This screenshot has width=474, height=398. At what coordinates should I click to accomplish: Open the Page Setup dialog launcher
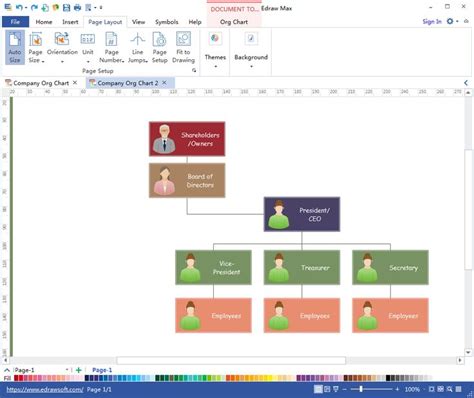pyautogui.click(x=194, y=70)
